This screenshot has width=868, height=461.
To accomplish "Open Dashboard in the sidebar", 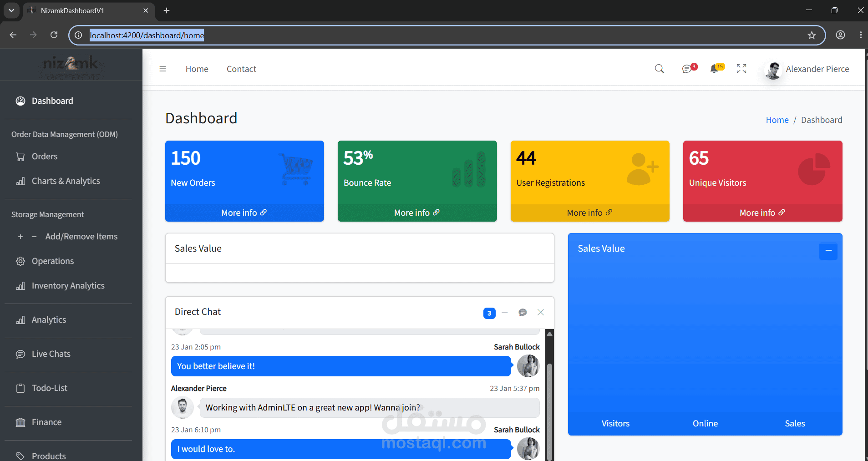I will pos(68,101).
